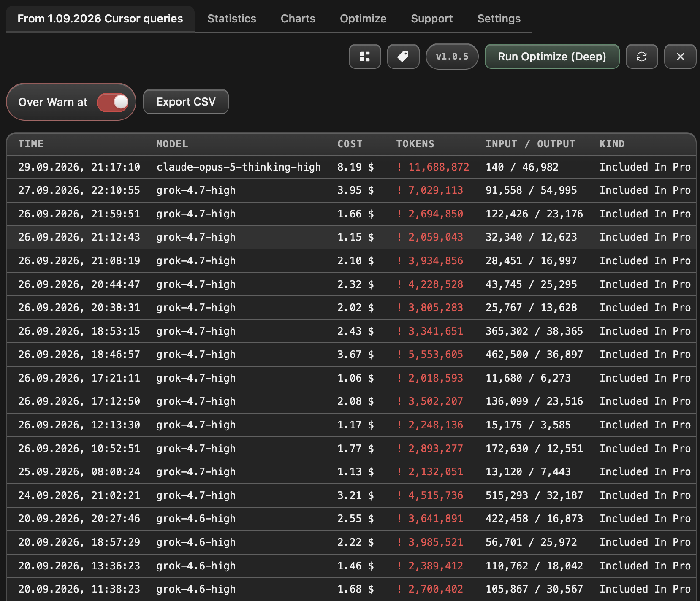Switch to the Statistics tab

[x=232, y=19]
